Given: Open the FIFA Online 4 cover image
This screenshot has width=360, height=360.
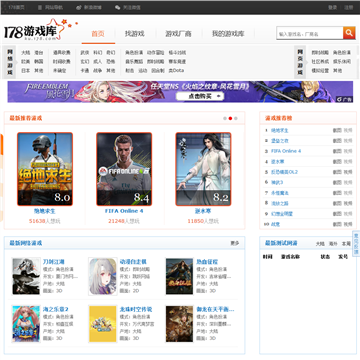Looking at the screenshot, I should pos(124,169).
